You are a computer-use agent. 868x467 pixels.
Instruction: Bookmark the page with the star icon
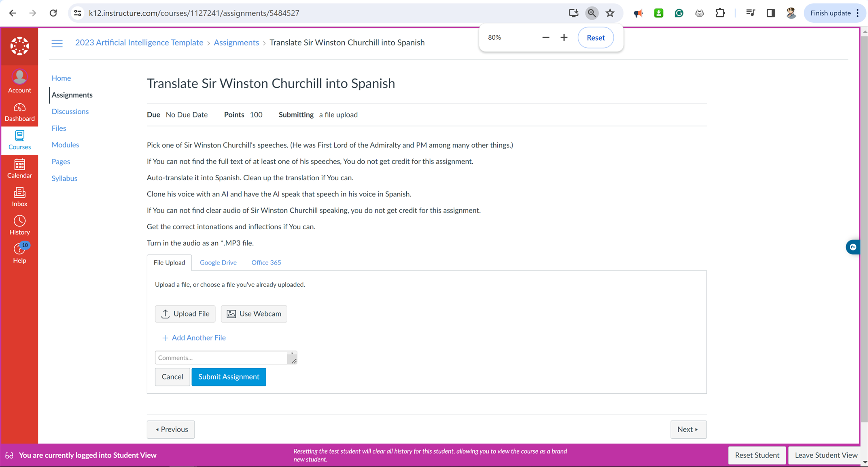(610, 13)
